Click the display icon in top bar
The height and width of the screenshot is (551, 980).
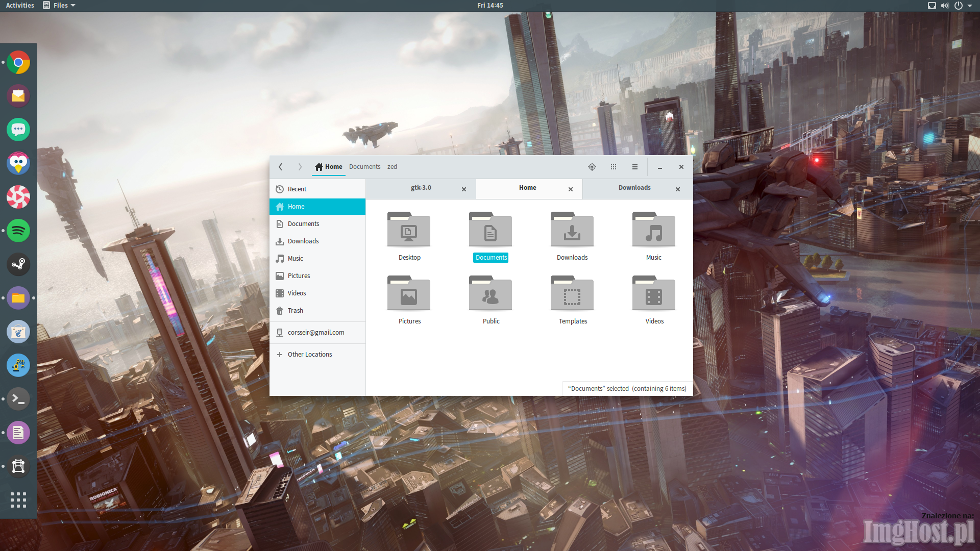pos(932,6)
